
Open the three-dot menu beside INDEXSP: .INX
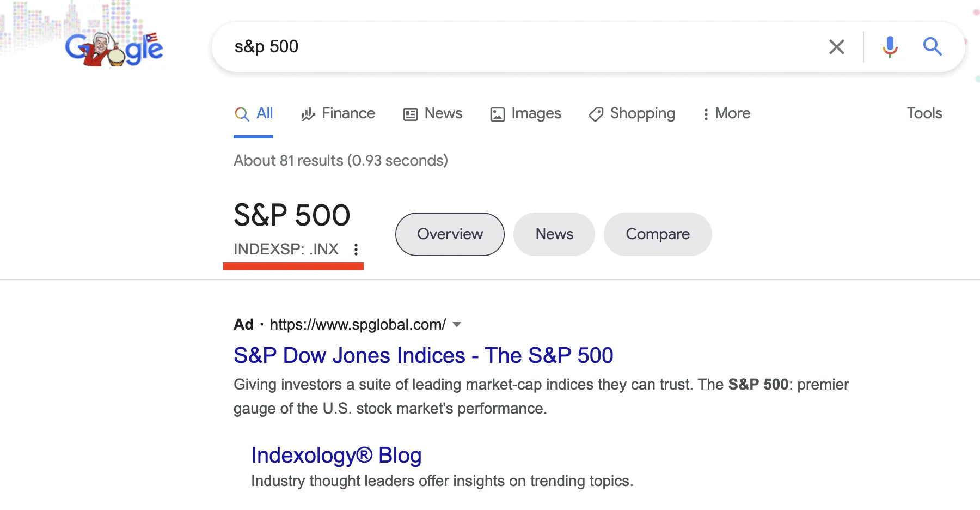(x=356, y=250)
